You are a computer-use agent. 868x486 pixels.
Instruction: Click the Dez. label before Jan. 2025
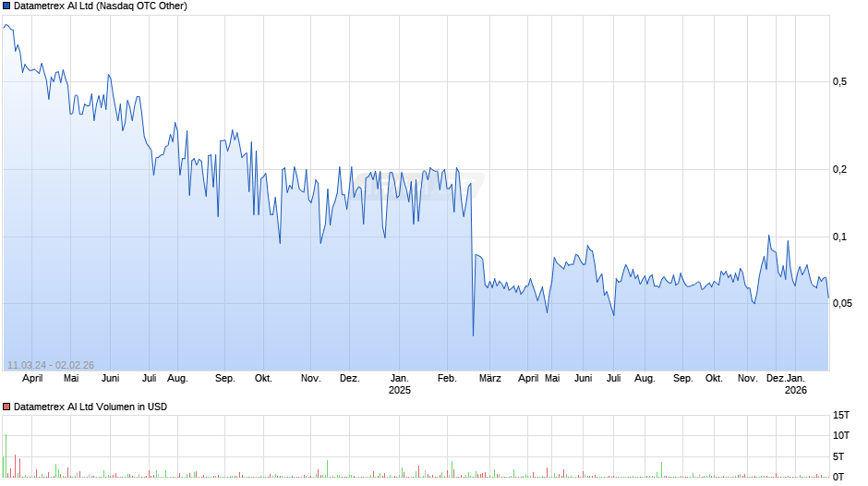pyautogui.click(x=349, y=379)
